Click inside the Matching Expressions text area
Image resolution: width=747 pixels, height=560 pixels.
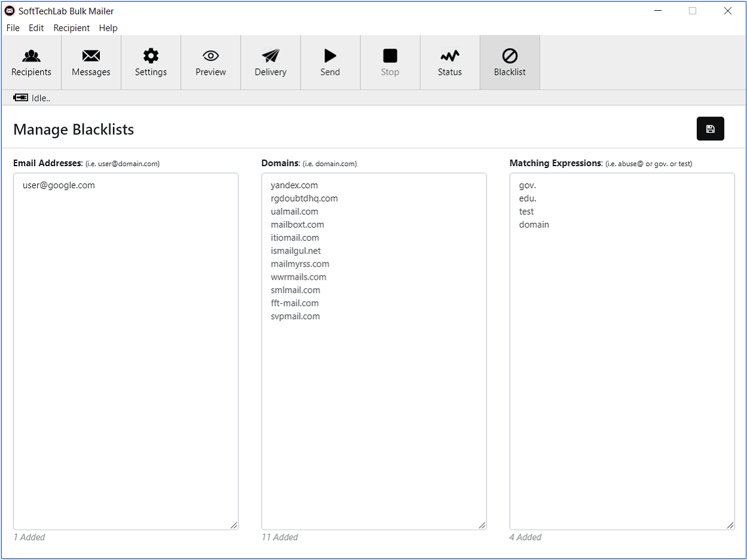[x=622, y=351]
